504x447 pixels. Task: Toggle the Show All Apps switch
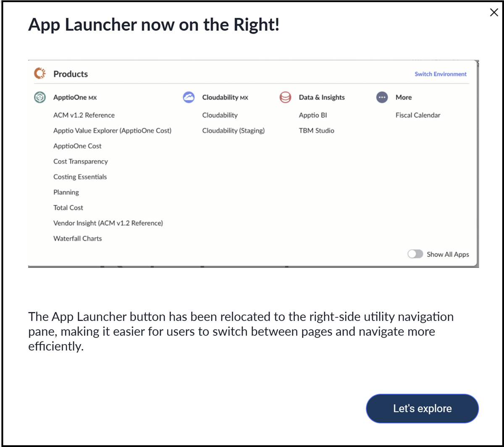415,254
